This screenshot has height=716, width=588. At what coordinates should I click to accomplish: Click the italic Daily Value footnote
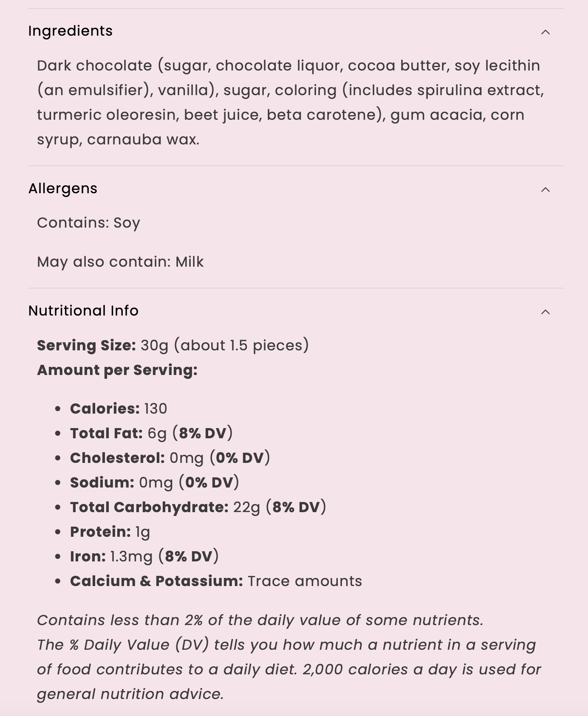pyautogui.click(x=289, y=657)
